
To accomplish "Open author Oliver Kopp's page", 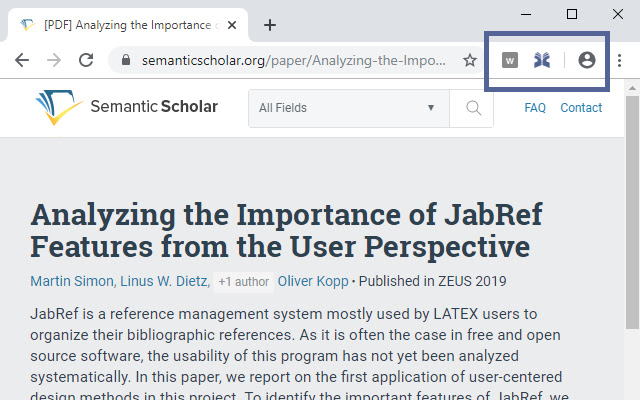I will (315, 281).
